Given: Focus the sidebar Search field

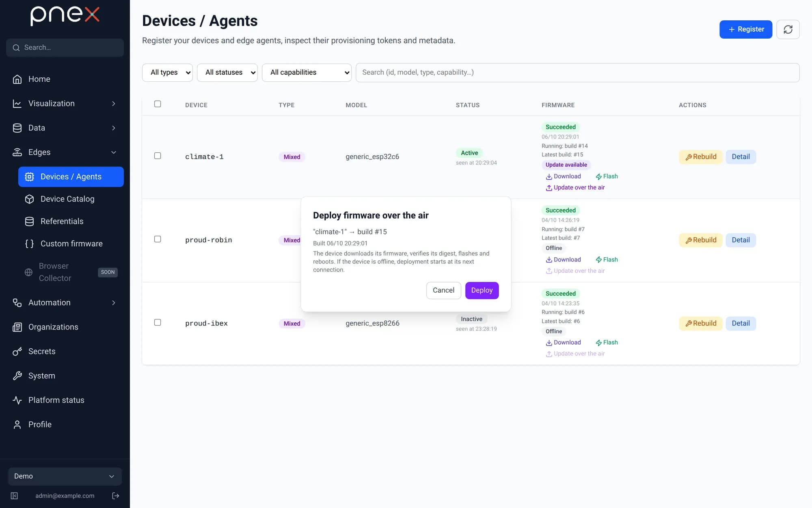Looking at the screenshot, I should pos(65,48).
